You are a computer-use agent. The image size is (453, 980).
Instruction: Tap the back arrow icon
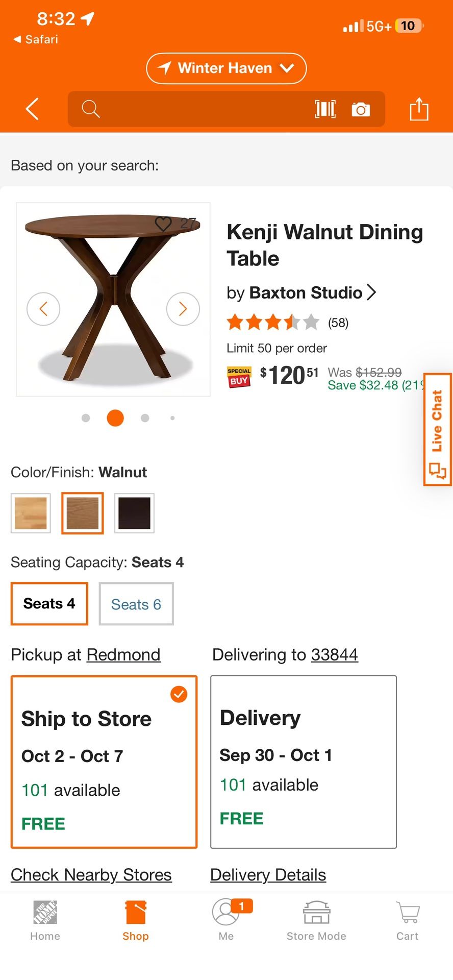(x=32, y=109)
